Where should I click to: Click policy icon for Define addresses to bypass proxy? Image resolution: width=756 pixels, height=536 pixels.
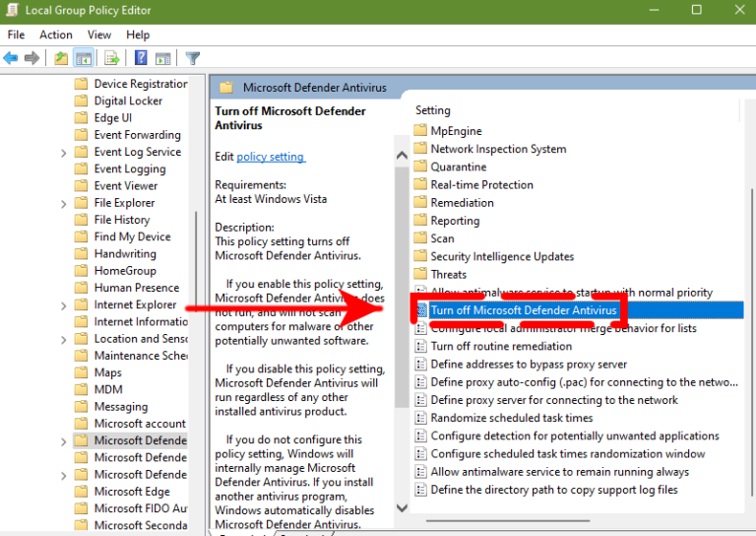421,364
